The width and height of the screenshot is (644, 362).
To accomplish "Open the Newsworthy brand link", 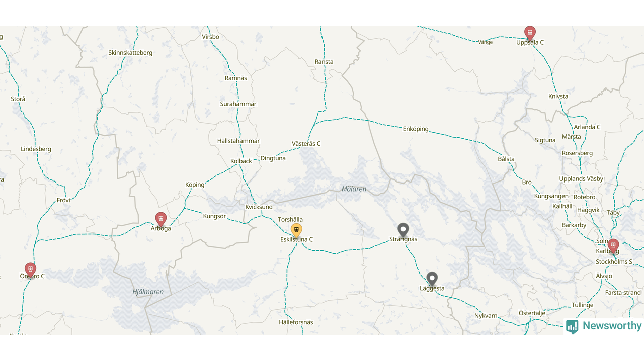I will (604, 326).
